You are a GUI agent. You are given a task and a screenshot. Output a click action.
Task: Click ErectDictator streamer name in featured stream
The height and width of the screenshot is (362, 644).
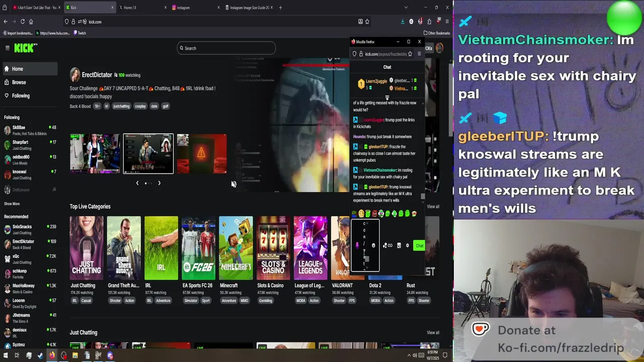pyautogui.click(x=97, y=75)
